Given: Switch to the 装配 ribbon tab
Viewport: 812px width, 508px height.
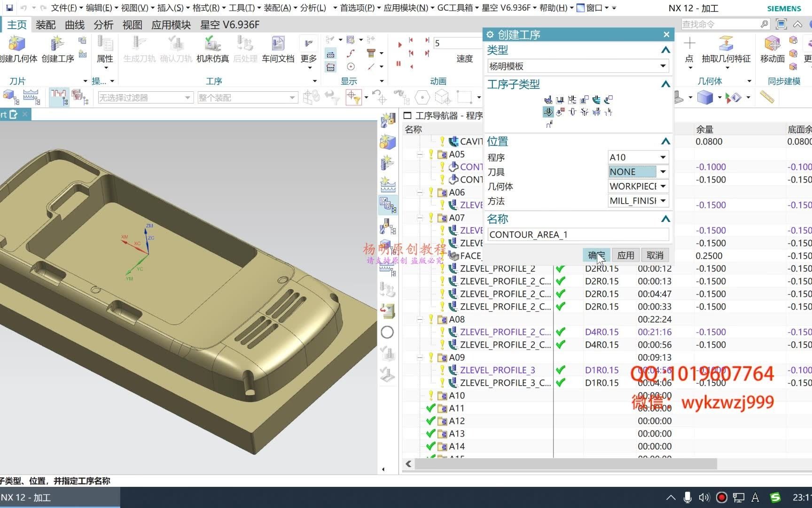Looking at the screenshot, I should point(45,24).
